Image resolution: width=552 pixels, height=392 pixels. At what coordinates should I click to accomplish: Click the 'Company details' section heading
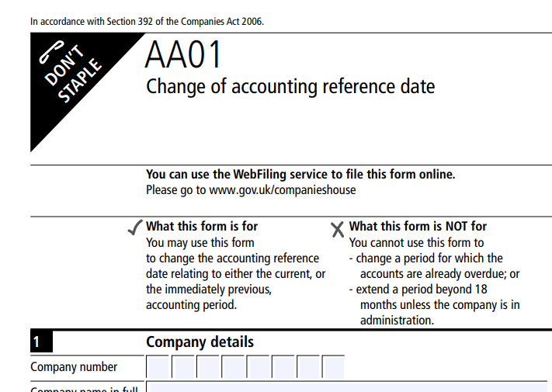pyautogui.click(x=200, y=342)
